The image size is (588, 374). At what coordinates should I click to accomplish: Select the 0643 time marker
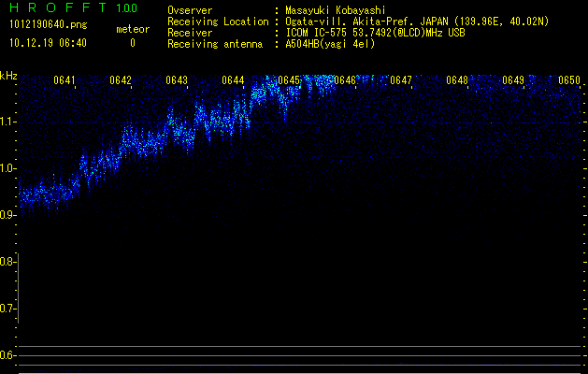click(177, 80)
